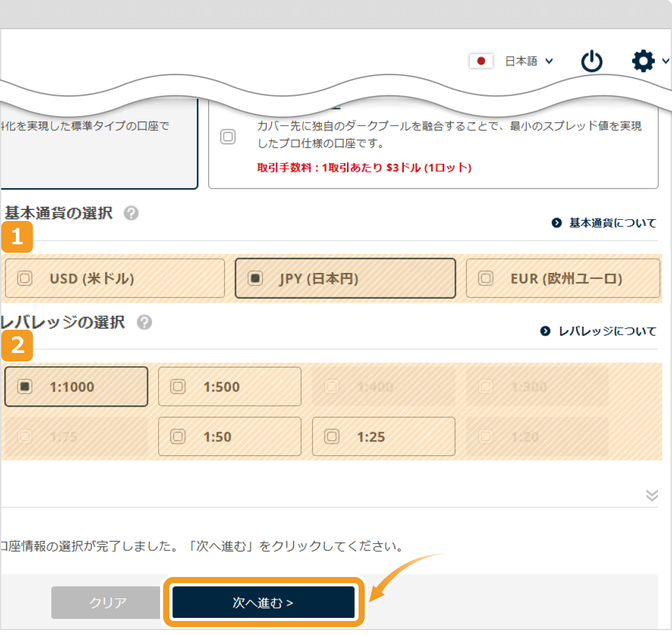
Task: Select EUR (欧州ユーロ) currency option
Action: [x=563, y=278]
